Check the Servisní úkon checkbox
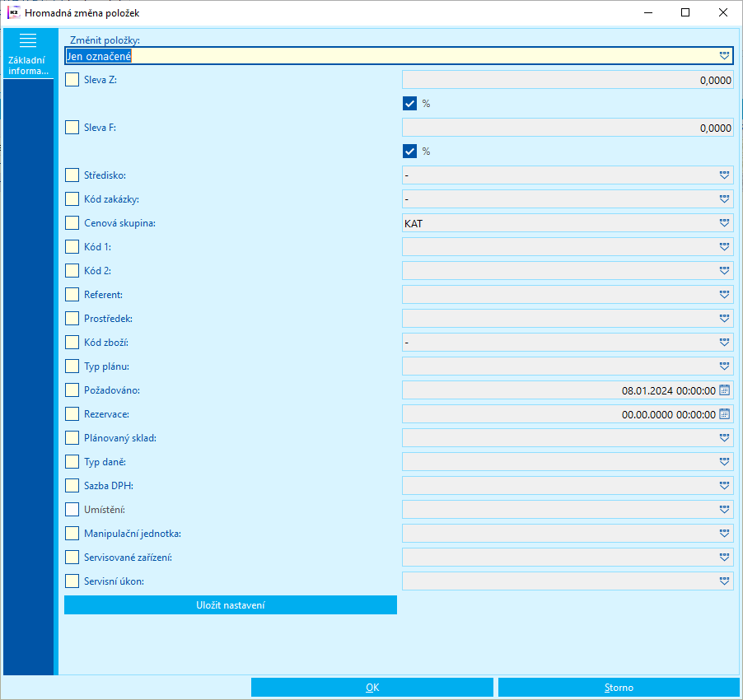 [x=72, y=581]
